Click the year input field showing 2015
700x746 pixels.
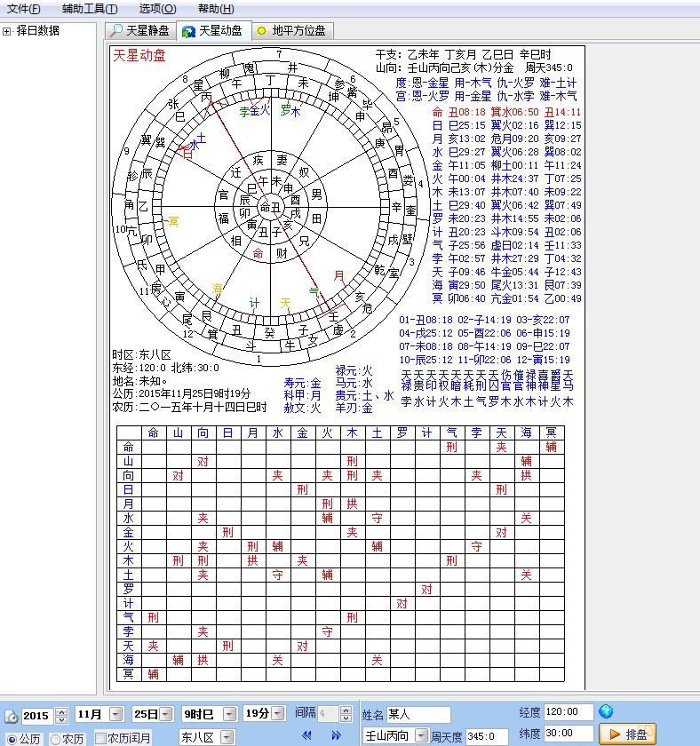38,715
